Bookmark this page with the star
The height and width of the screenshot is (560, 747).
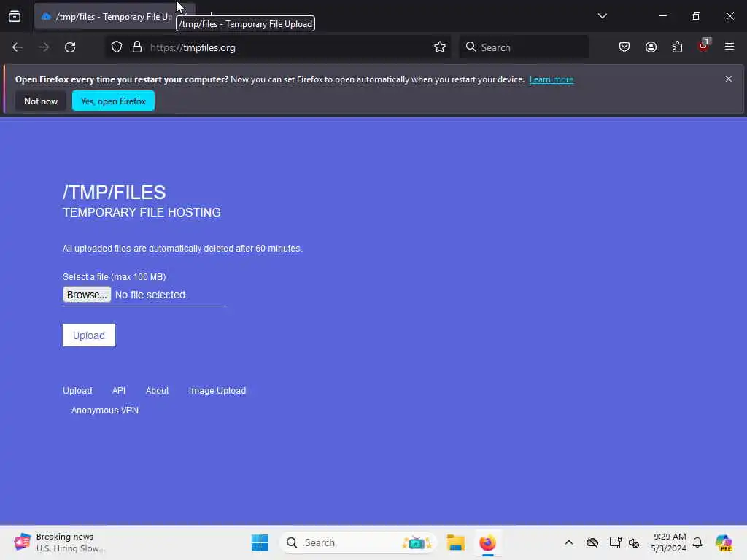pyautogui.click(x=440, y=47)
